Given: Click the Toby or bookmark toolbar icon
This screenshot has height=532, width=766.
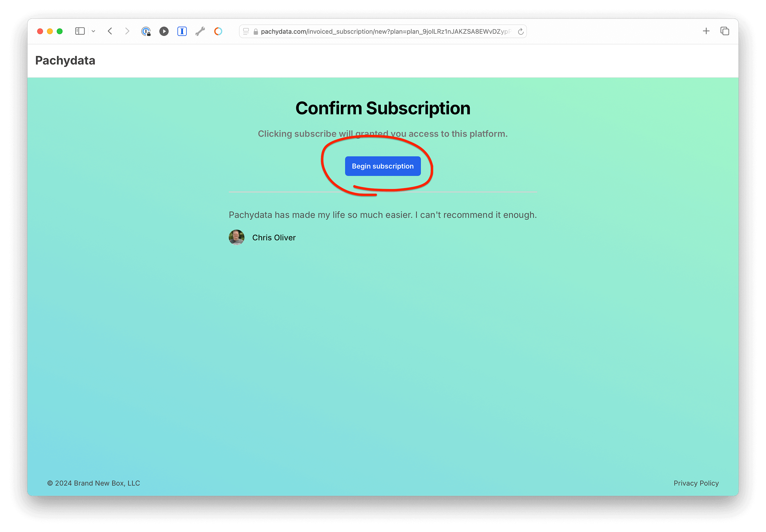Looking at the screenshot, I should [218, 31].
